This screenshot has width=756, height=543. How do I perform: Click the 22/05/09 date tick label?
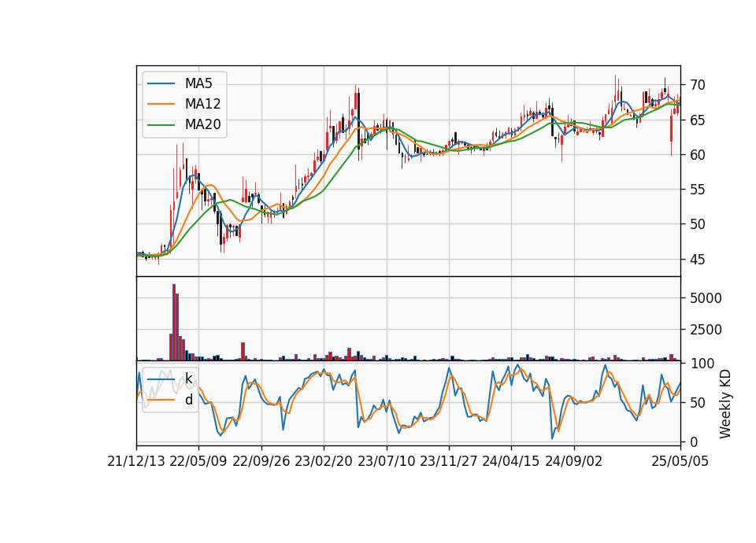[x=198, y=462]
